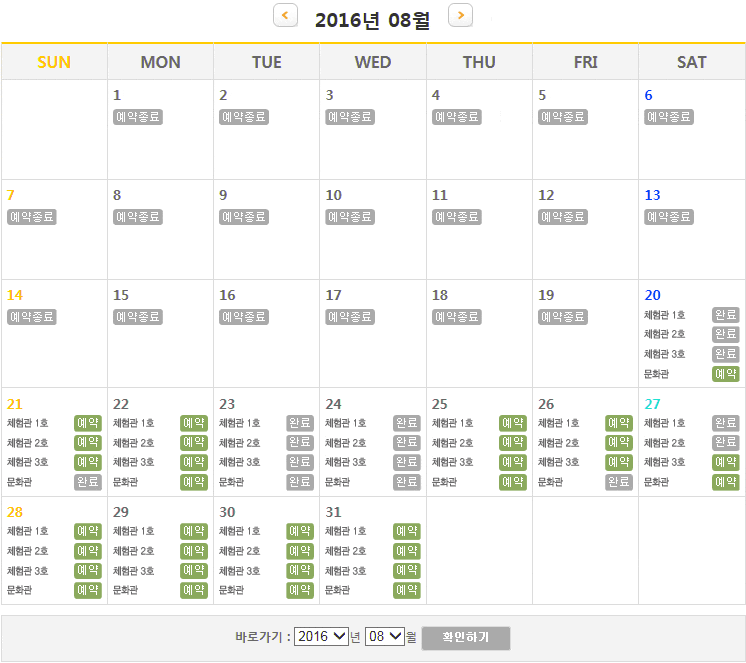The height and width of the screenshot is (663, 746).
Task: Click 완료 for 문화관 on August 21
Action: [88, 482]
